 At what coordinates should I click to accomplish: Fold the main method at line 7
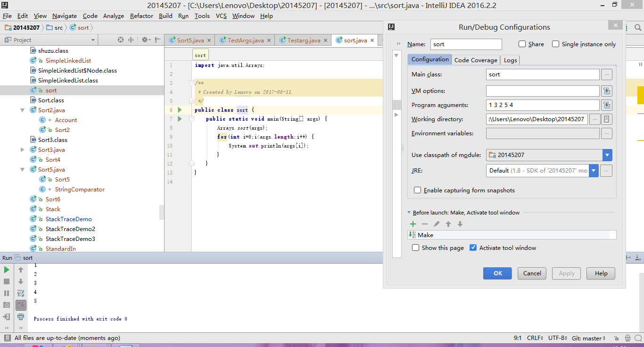coord(191,119)
